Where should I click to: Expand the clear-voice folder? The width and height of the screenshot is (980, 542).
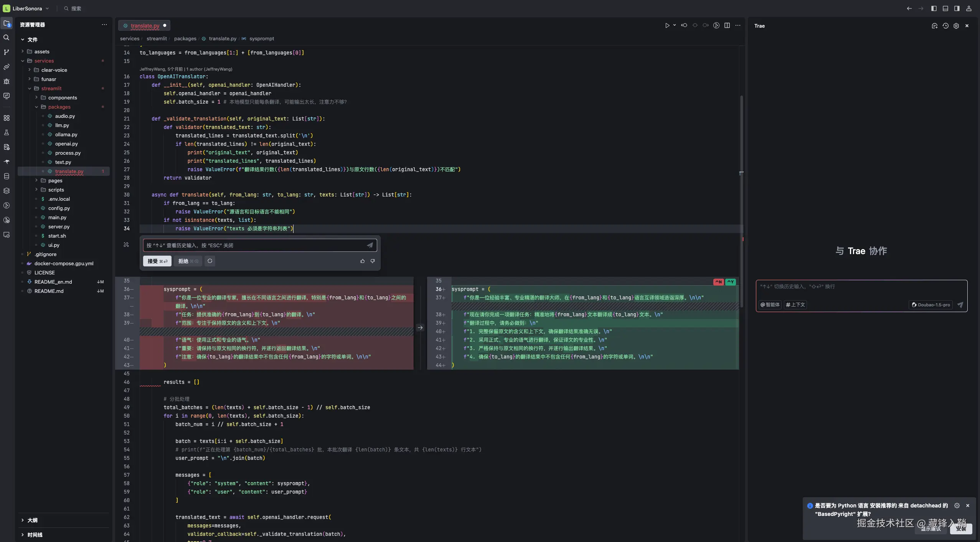coord(54,70)
